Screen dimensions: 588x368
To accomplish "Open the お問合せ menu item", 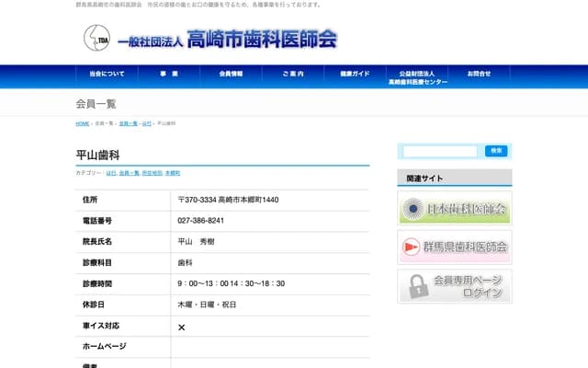I will [479, 74].
